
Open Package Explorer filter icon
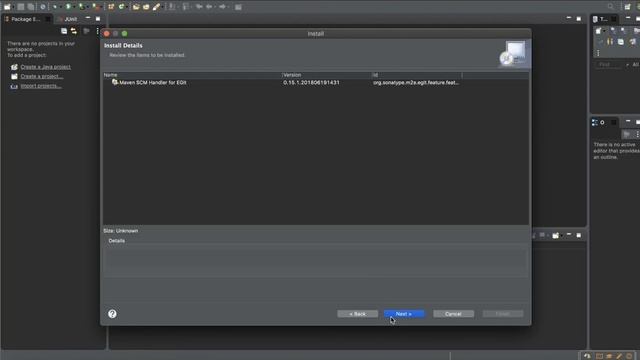click(86, 31)
